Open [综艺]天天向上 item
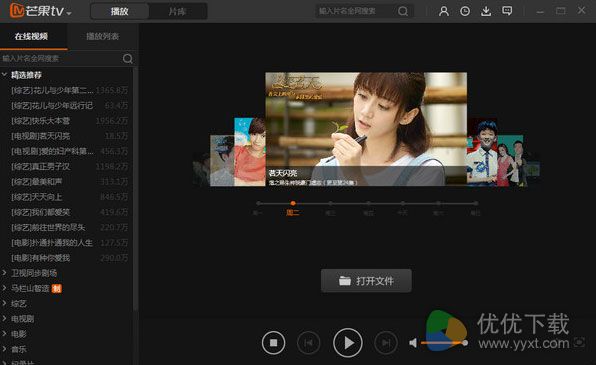Viewport: 596px width, 365px height. click(69, 197)
